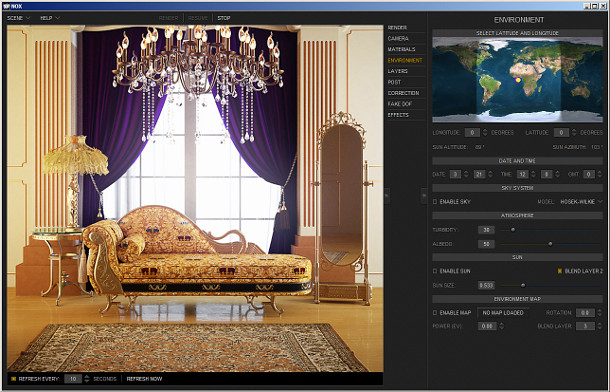610x392 pixels.
Task: Click the NOX application icon in title bar
Action: [x=6, y=6]
